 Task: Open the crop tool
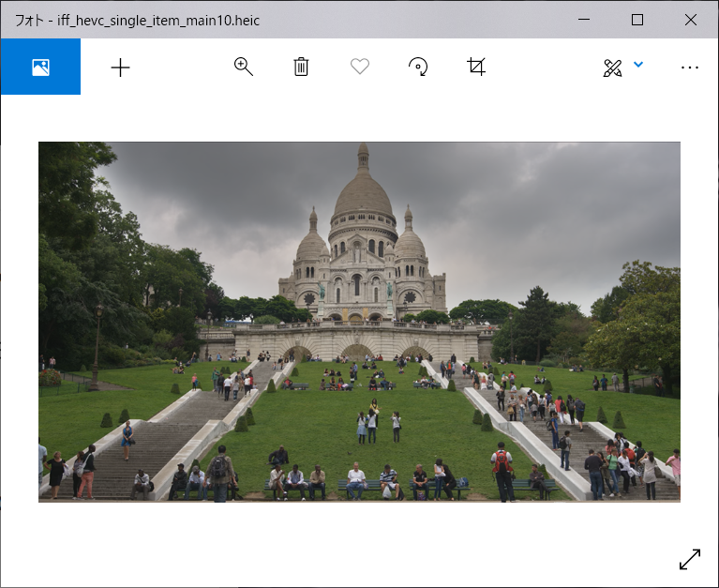[476, 67]
